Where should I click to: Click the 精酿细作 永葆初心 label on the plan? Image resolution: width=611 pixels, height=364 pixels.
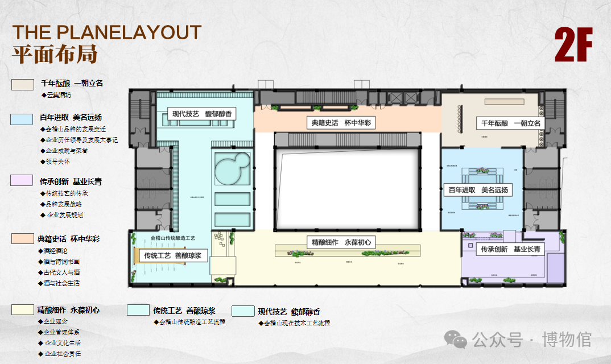[341, 242]
